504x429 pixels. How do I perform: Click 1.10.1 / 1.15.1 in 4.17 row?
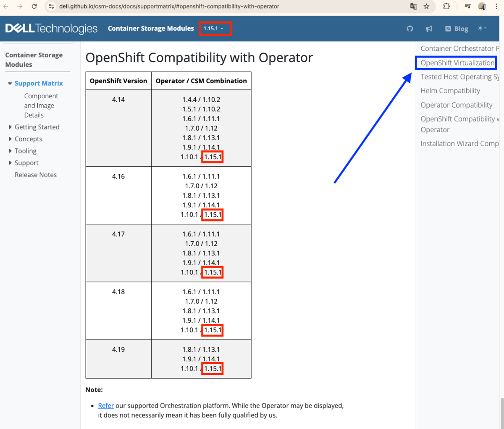coord(201,272)
